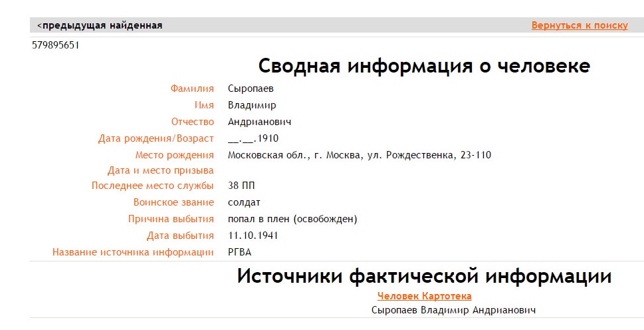The image size is (644, 330).
Task: Click the Дата рождения/Возраст label
Action: coord(156,138)
